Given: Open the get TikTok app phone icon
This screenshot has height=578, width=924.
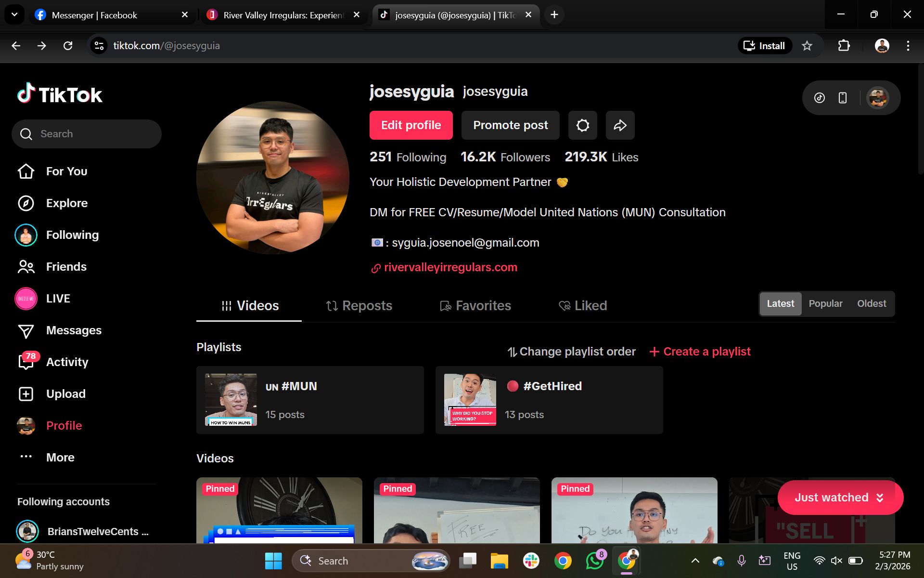Looking at the screenshot, I should pos(843,98).
